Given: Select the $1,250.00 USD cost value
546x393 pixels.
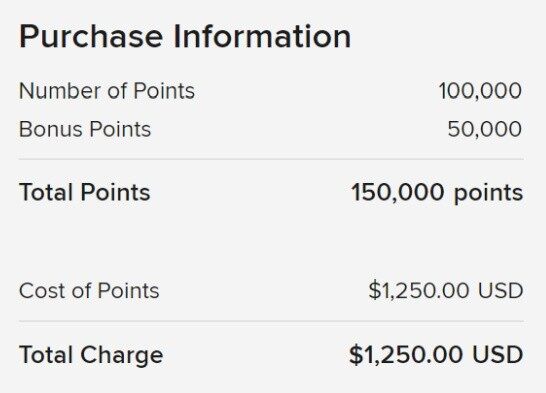Looking at the screenshot, I should (446, 290).
